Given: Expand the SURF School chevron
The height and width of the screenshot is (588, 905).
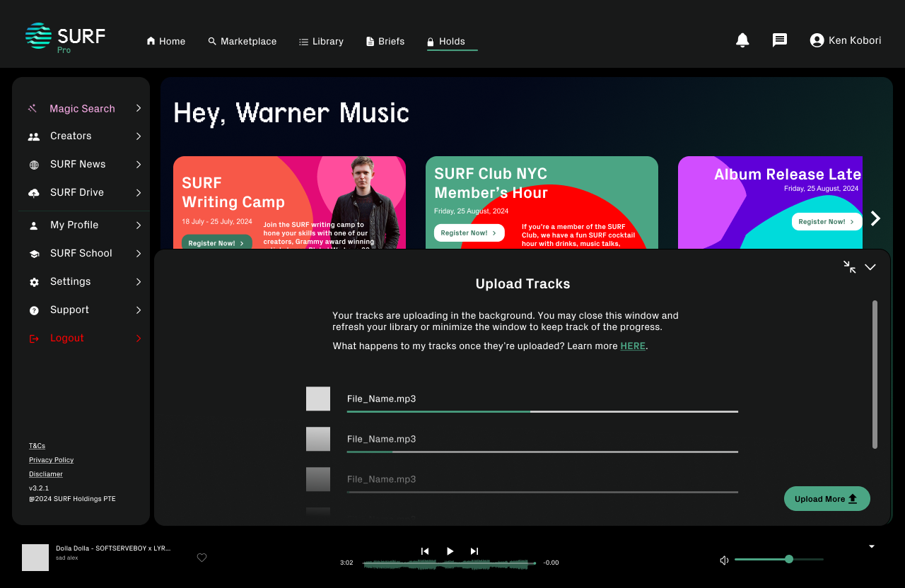Looking at the screenshot, I should point(139,254).
